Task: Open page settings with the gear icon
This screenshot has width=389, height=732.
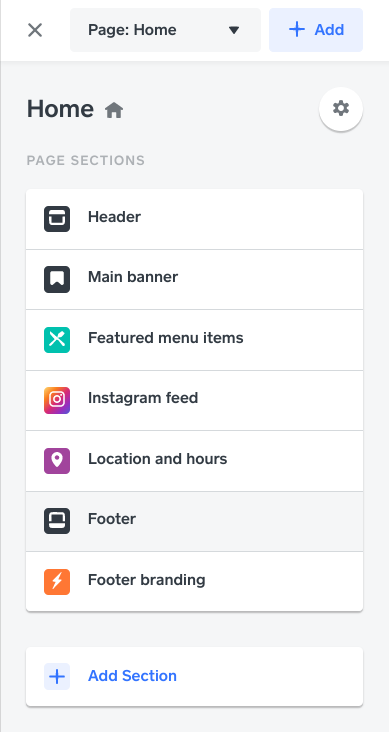Action: pos(341,109)
